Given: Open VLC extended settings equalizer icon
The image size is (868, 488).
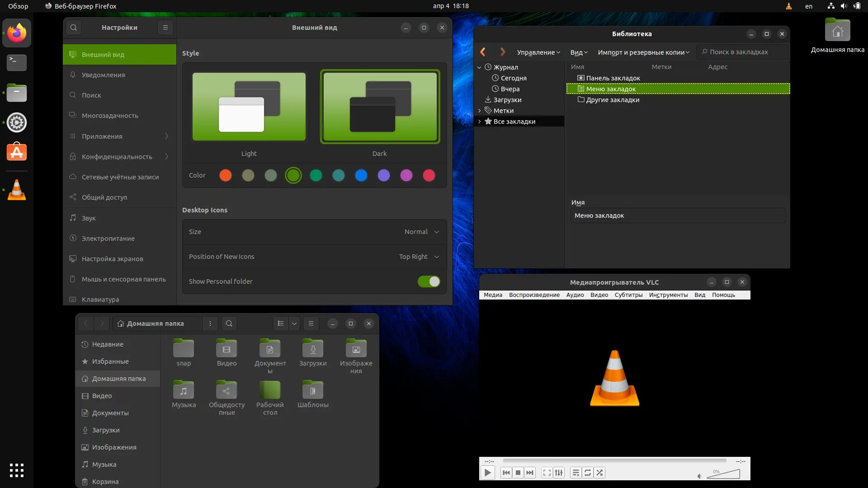Looking at the screenshot, I should pyautogui.click(x=559, y=473).
